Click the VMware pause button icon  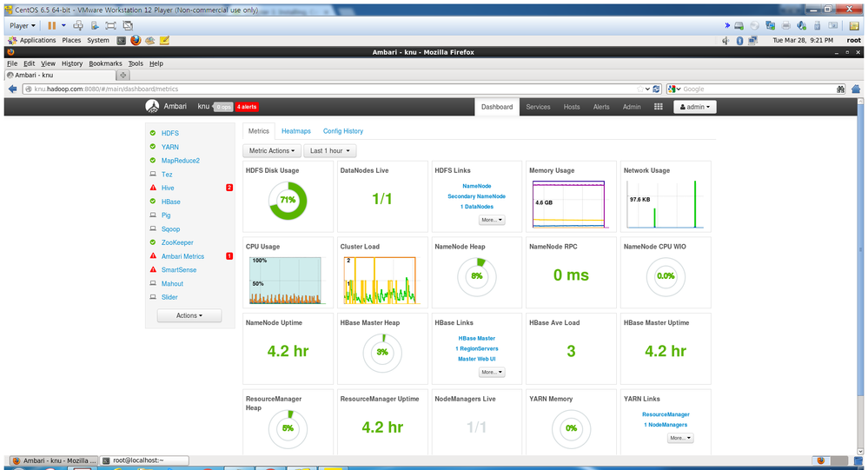click(51, 25)
